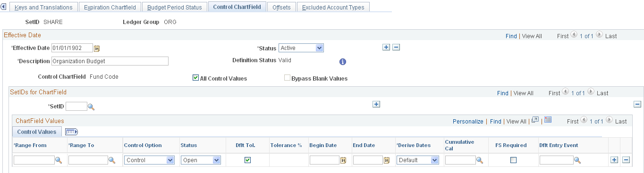The image size is (644, 173).
Task: Click View All in Effective Date header
Action: pyautogui.click(x=532, y=36)
